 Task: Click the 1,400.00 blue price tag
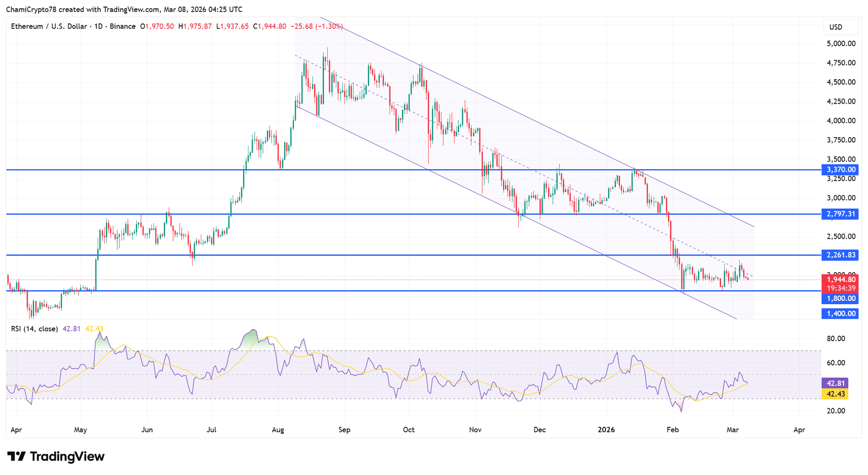pos(840,313)
